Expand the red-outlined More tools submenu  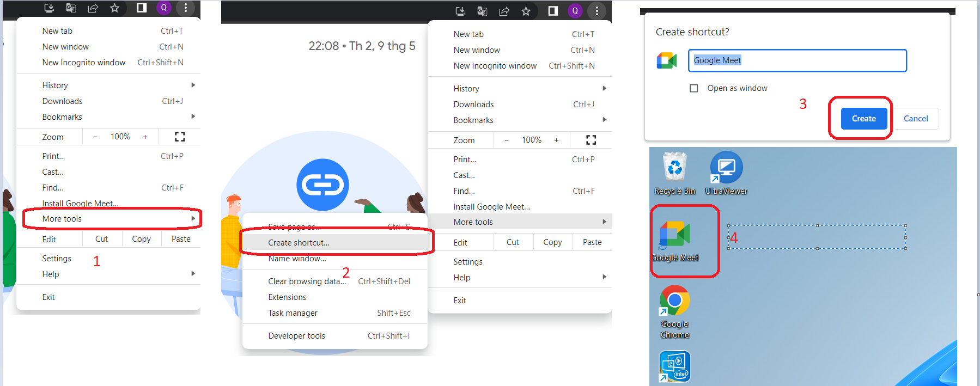[112, 219]
